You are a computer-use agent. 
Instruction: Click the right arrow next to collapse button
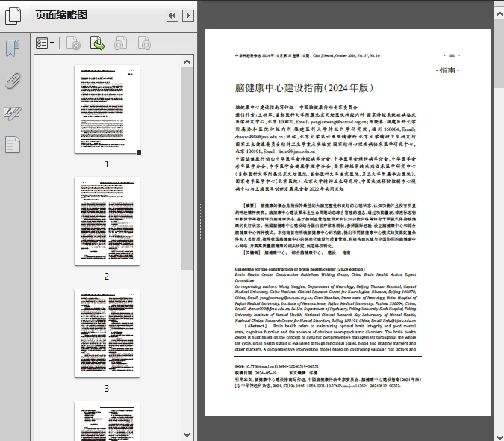click(188, 16)
